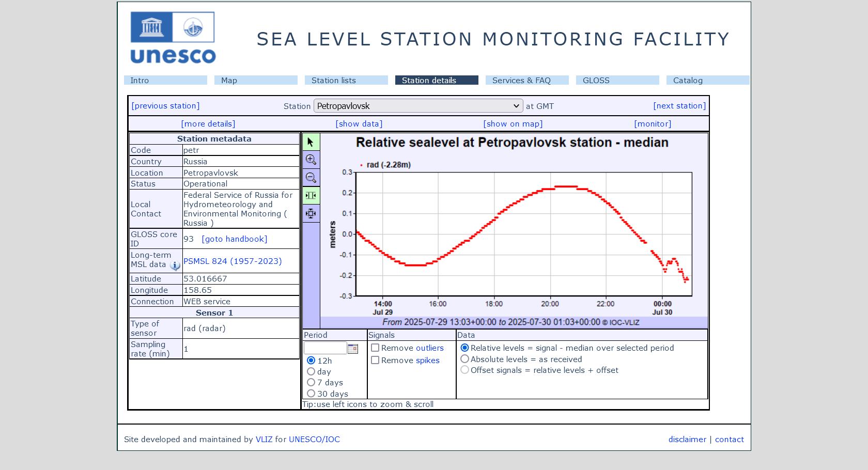Click the sensor type rad (radar) cell
This screenshot has width=868, height=470.
coord(241,328)
